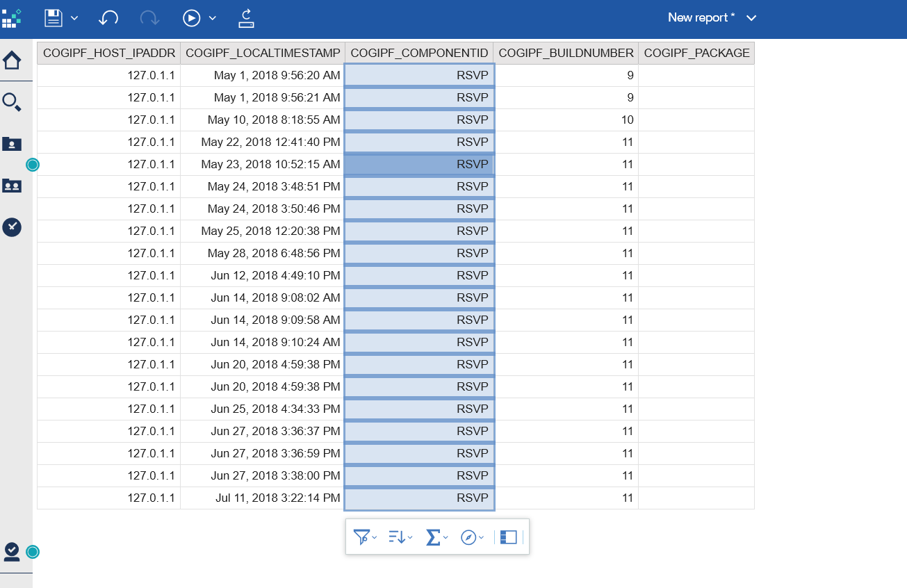Open the Run options dropdown arrow
The height and width of the screenshot is (588, 907).
point(213,18)
